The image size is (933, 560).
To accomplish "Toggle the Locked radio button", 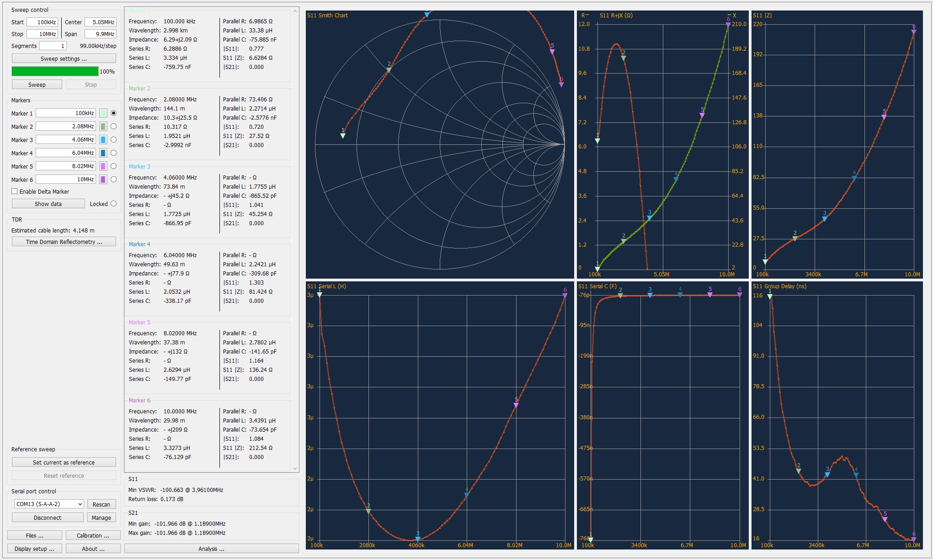I will pyautogui.click(x=113, y=204).
